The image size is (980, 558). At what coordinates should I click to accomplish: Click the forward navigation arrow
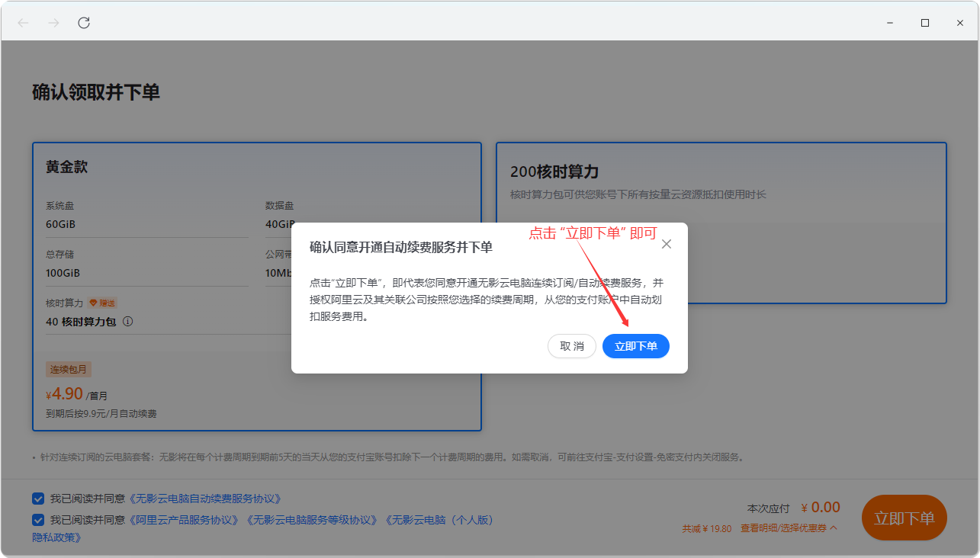53,23
